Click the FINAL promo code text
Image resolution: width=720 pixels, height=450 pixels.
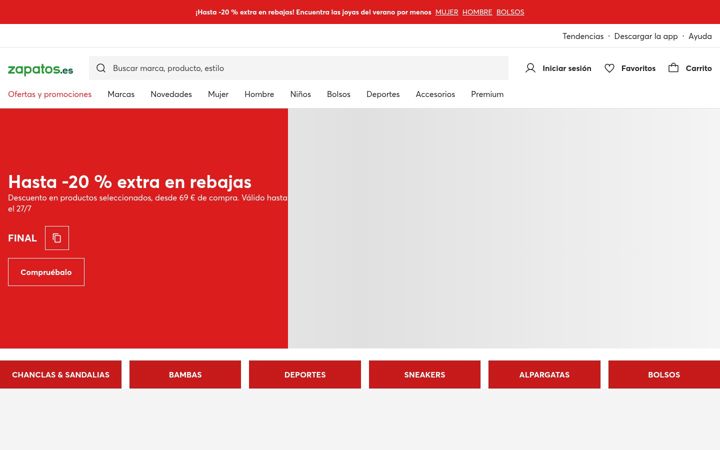point(22,238)
